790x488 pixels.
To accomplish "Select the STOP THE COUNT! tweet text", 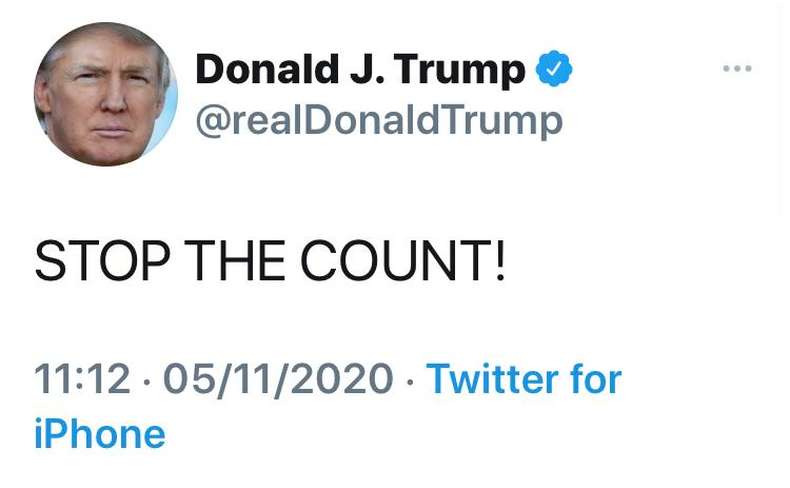I will point(270,262).
